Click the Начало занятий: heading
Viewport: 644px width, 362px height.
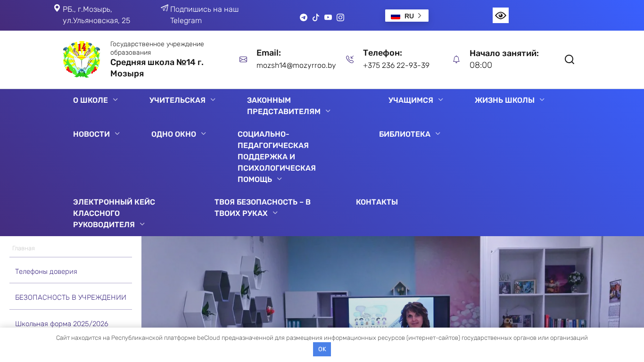coord(504,53)
